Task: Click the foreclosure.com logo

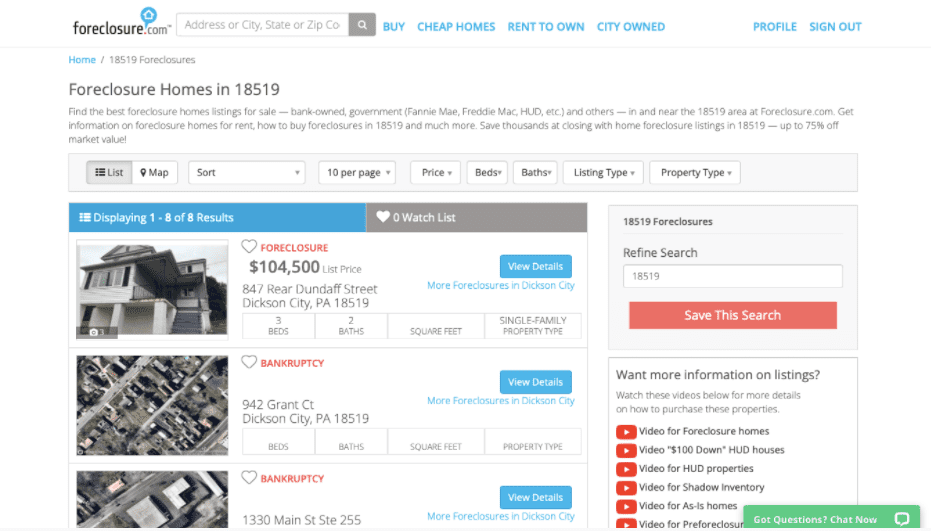Action: pos(122,22)
